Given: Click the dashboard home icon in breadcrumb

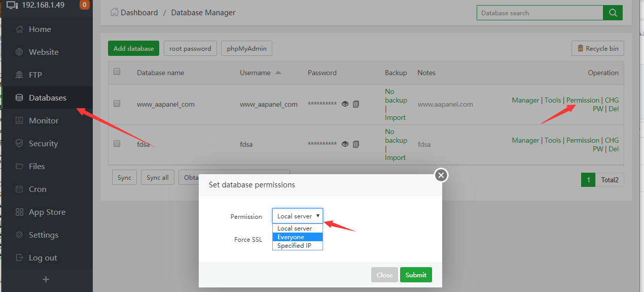Looking at the screenshot, I should pyautogui.click(x=115, y=12).
